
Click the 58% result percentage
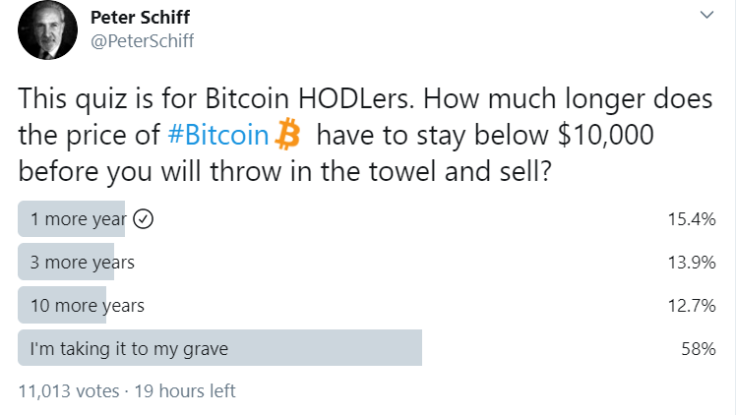point(698,349)
